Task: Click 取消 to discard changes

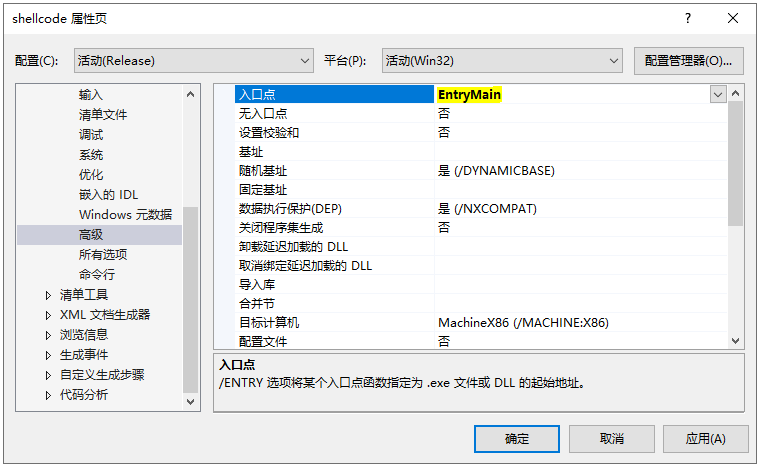Action: [x=612, y=439]
